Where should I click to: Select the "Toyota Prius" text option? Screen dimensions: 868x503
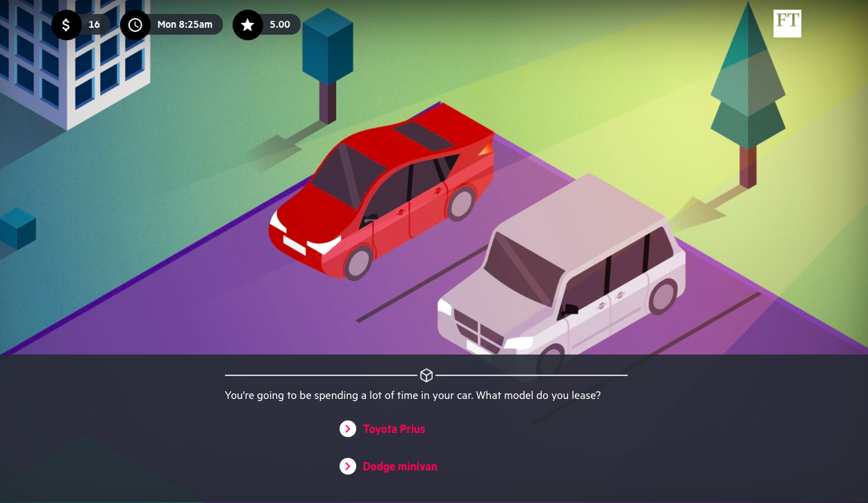coord(394,429)
